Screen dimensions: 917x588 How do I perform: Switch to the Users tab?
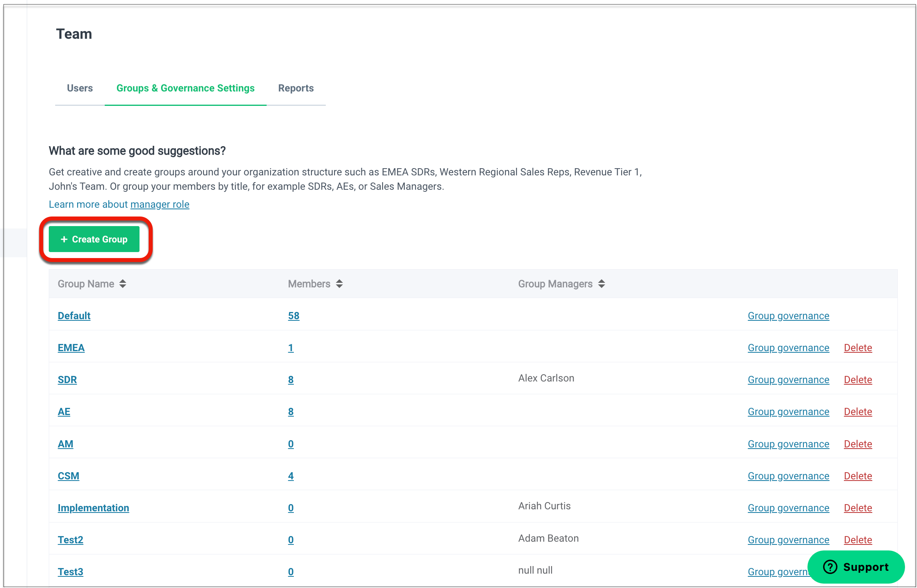80,88
